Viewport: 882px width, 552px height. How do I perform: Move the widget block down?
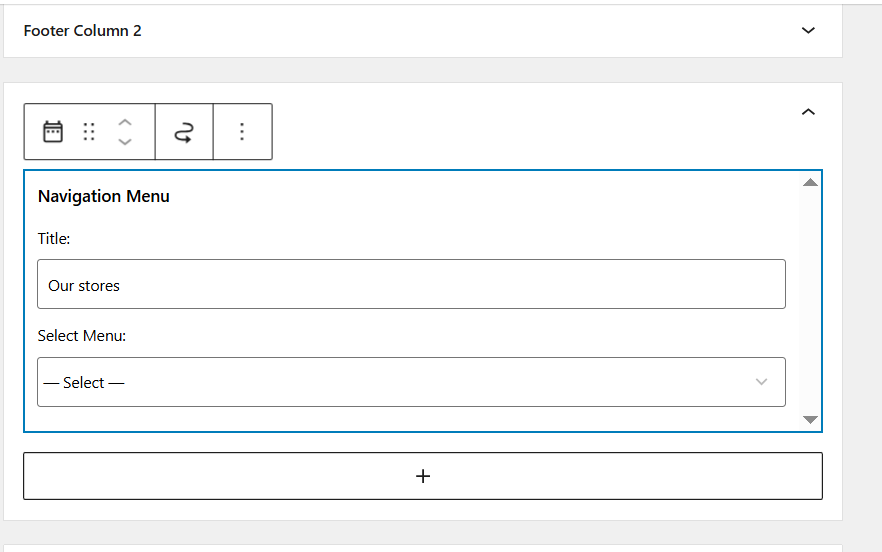125,142
